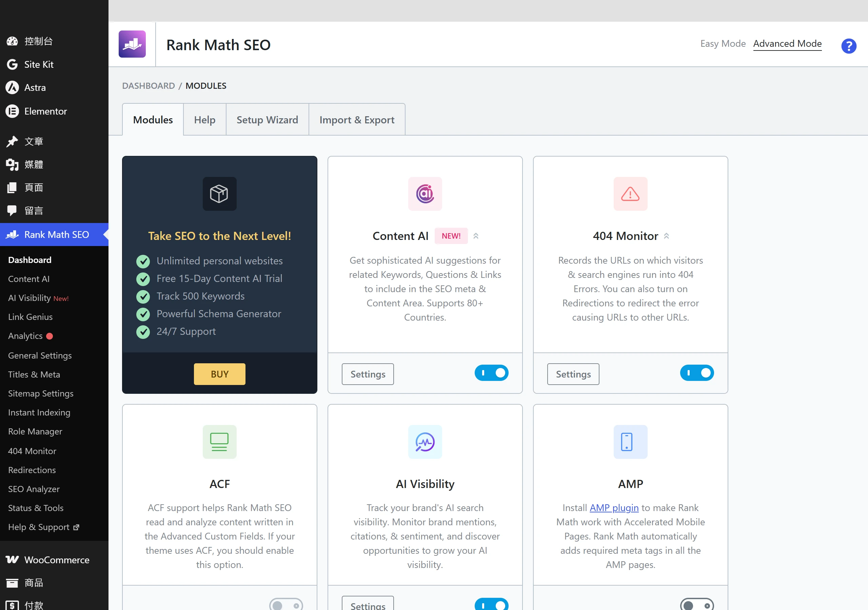
Task: Open Status & Tools in the sidebar
Action: 36,508
